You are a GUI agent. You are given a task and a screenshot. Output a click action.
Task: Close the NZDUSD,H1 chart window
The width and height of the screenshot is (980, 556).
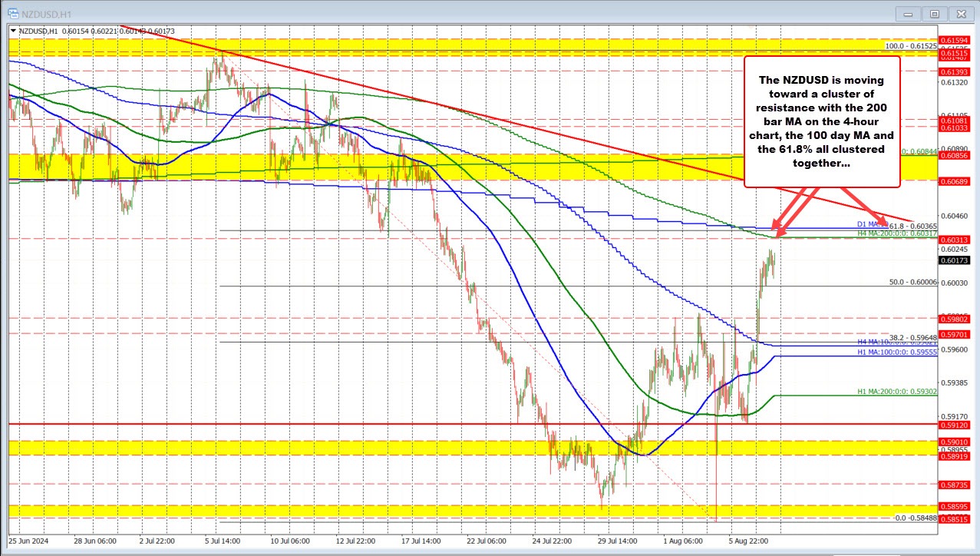coord(961,13)
